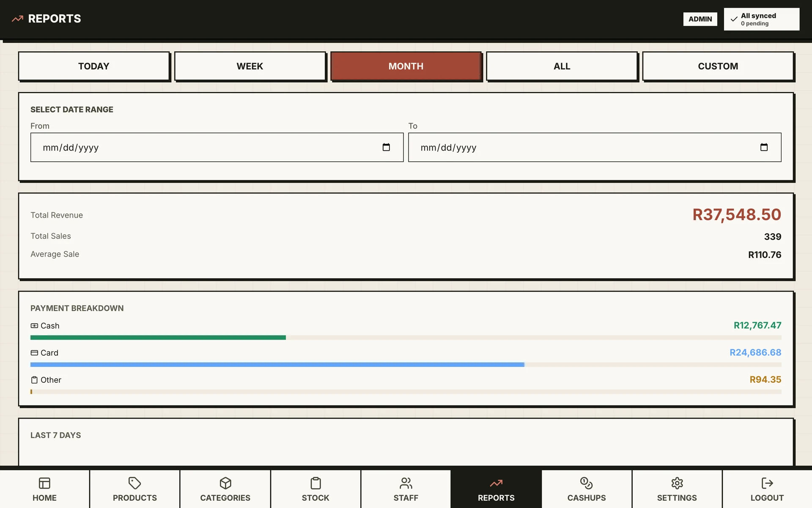Image resolution: width=812 pixels, height=508 pixels.
Task: Choose the CUSTOM period tab
Action: coord(718,66)
